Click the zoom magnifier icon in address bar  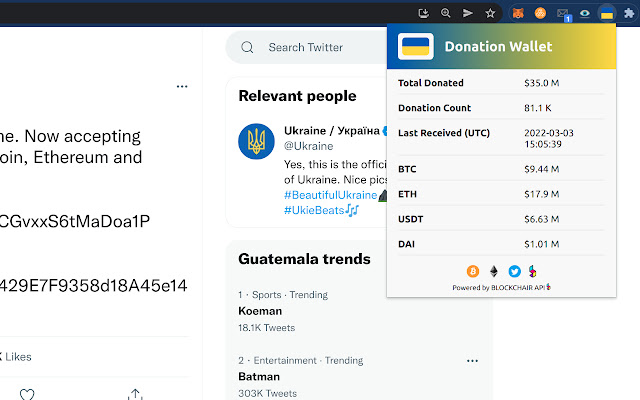click(x=446, y=14)
